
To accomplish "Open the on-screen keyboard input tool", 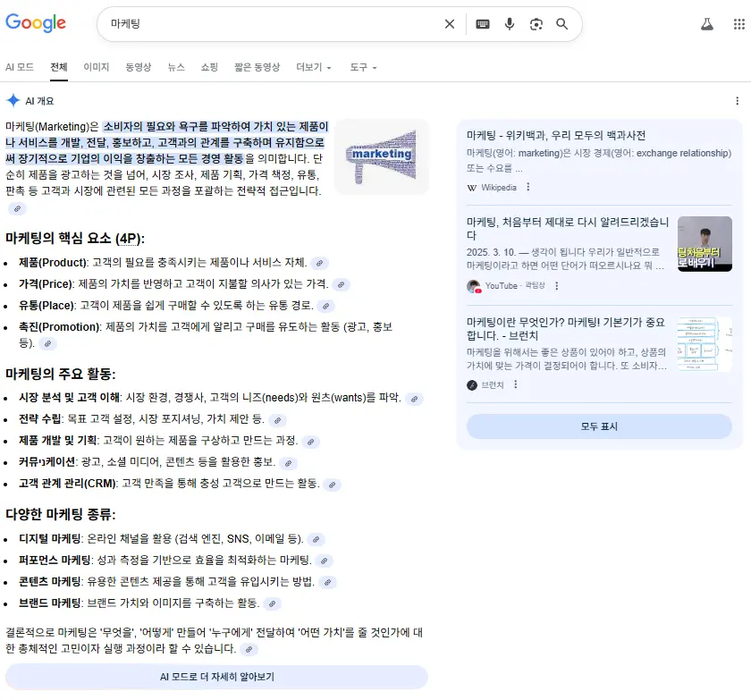I will click(x=482, y=24).
